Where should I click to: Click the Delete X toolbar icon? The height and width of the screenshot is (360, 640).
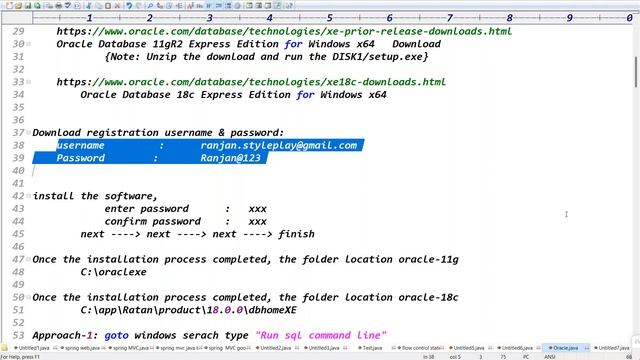pos(117,6)
